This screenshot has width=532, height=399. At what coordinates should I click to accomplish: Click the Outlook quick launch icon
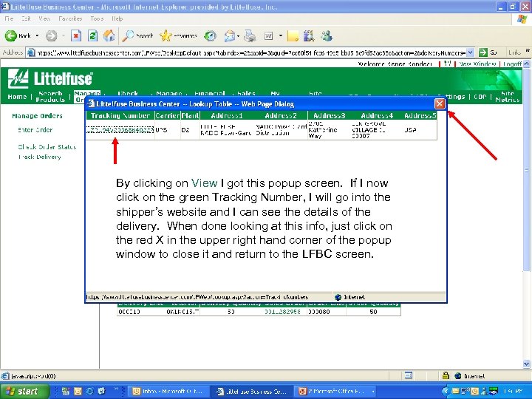[78, 391]
